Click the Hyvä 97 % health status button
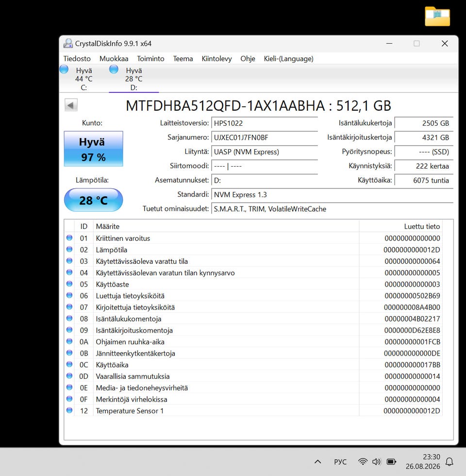 click(x=93, y=149)
